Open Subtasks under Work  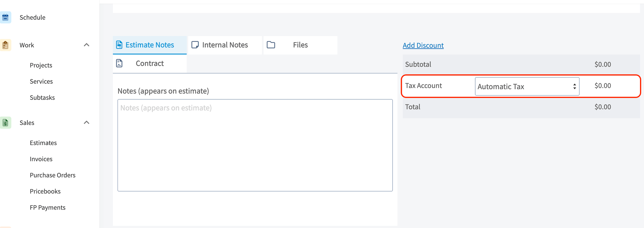tap(42, 97)
